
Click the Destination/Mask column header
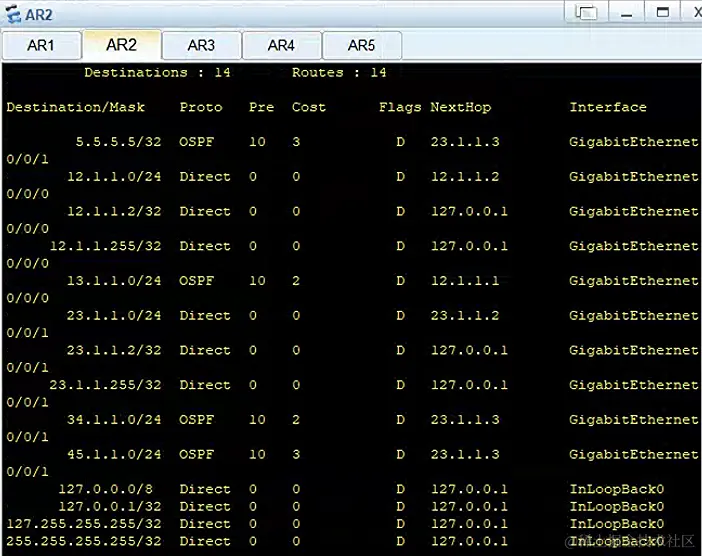pos(76,107)
